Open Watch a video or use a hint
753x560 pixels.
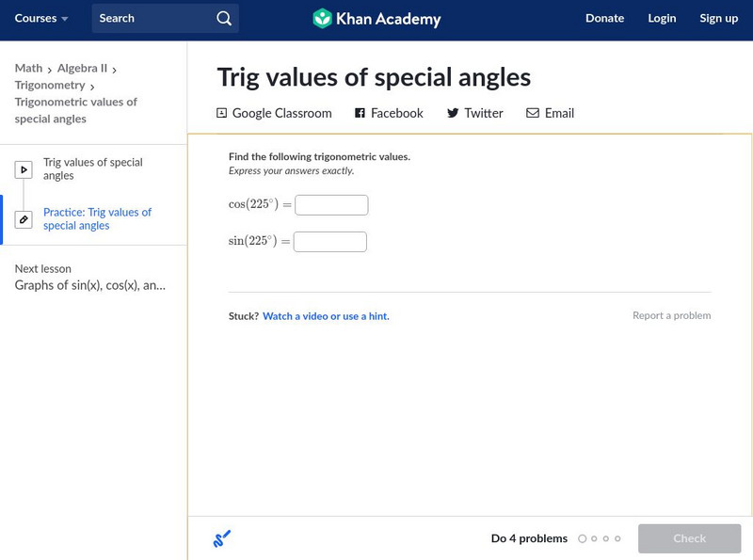326,316
